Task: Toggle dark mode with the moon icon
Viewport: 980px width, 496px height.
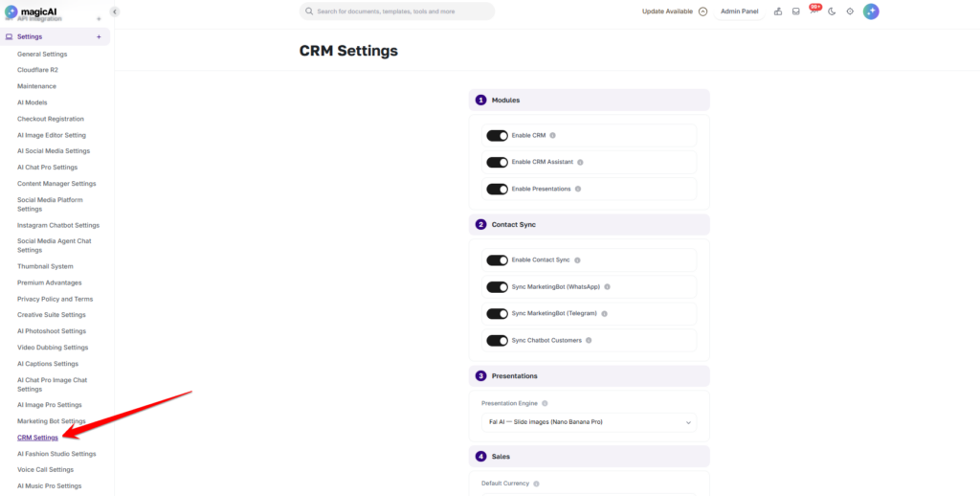Action: pos(832,11)
